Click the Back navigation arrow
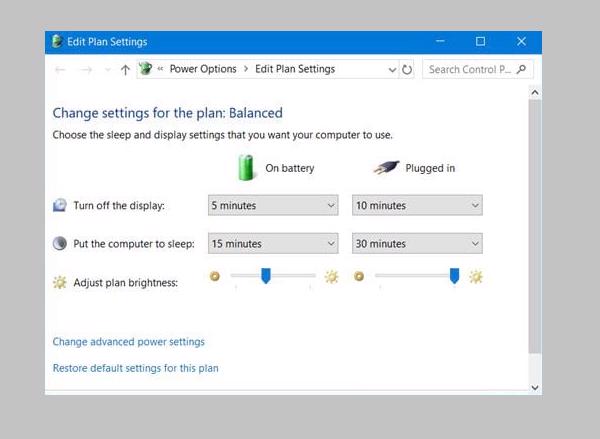The height and width of the screenshot is (439, 600). (60, 70)
